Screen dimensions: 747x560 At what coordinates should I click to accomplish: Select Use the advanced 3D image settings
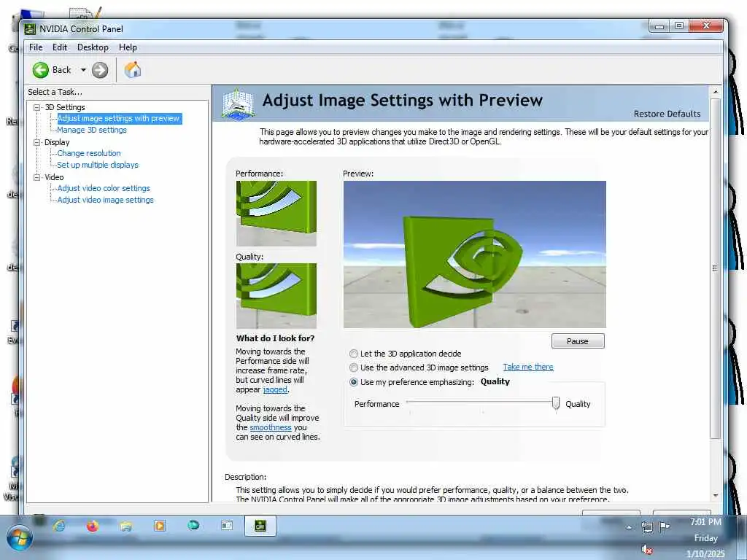click(x=354, y=367)
